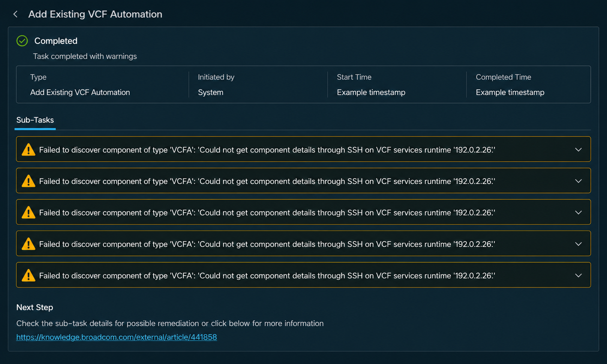Click the warning triangle on the third sub-task

pyautogui.click(x=28, y=213)
